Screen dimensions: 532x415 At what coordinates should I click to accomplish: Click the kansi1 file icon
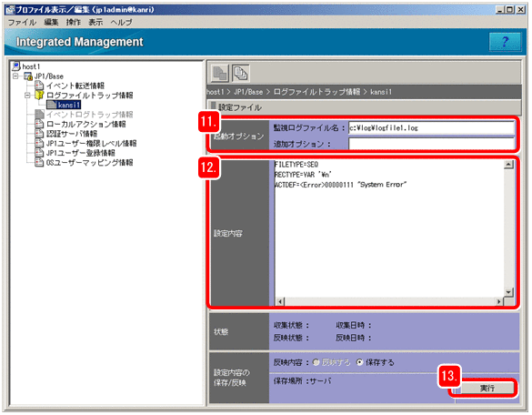click(x=51, y=105)
